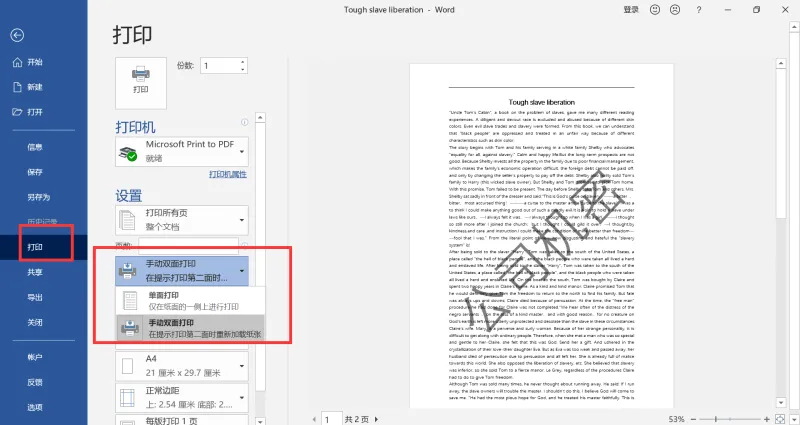Click the current page number field
Screen dimensions: 800x425
click(331, 419)
